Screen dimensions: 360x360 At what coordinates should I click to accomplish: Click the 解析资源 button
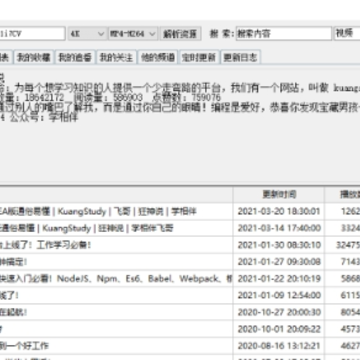pyautogui.click(x=180, y=34)
